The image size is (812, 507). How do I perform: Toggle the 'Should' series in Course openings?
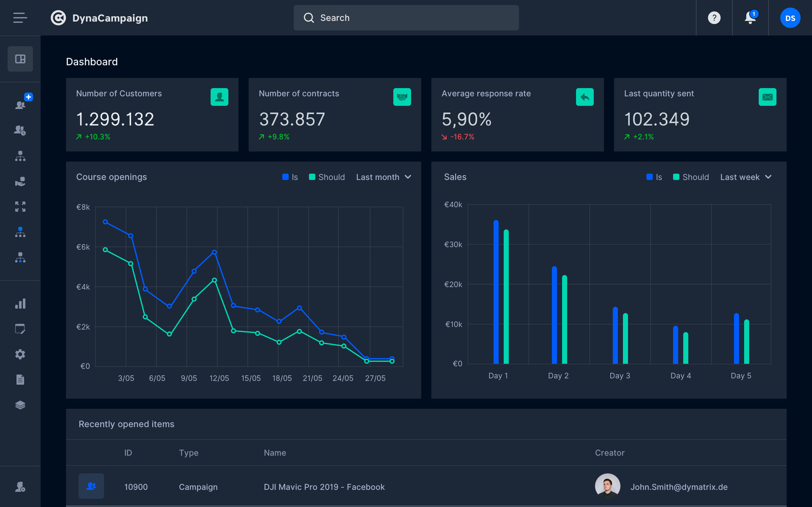point(327,177)
